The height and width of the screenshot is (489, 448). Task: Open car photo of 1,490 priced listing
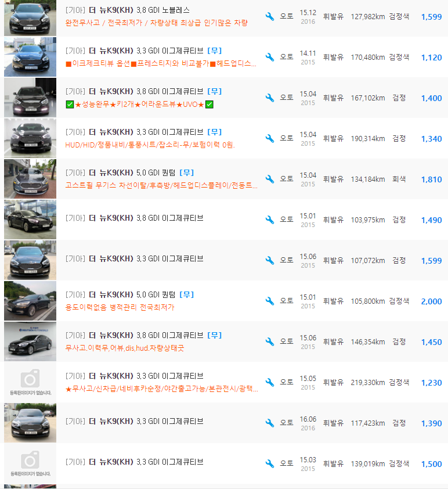pos(30,220)
